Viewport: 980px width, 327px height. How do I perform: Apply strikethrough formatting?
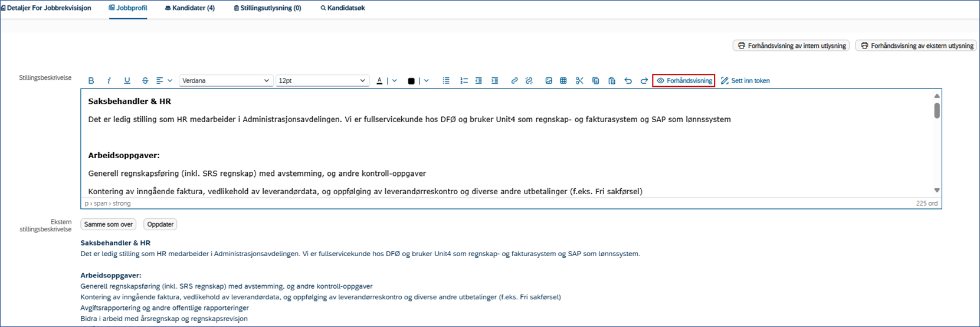145,81
